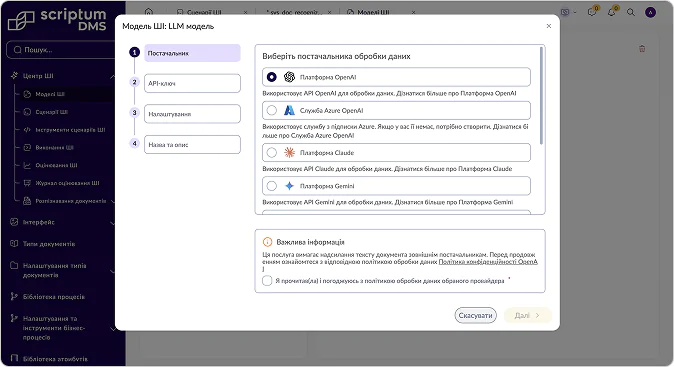Screen dimensions: 674x367
Task: Click the Скасувати button
Action: 475,315
